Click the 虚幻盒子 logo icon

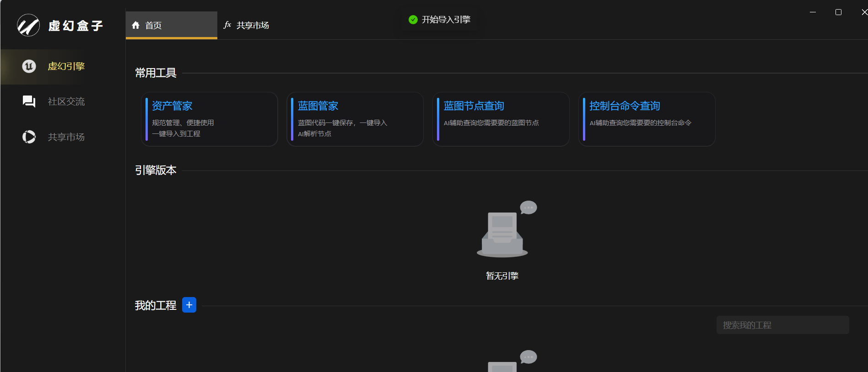(28, 25)
